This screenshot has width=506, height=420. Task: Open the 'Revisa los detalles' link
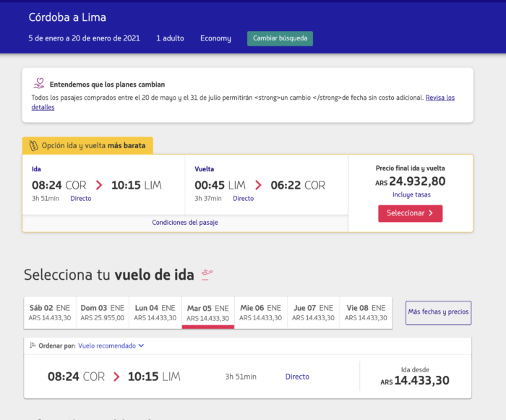(439, 98)
